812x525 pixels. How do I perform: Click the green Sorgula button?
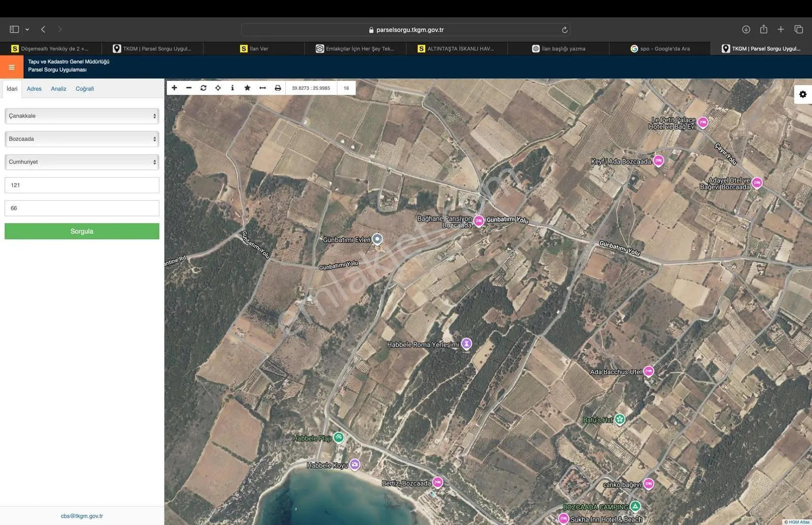[82, 231]
